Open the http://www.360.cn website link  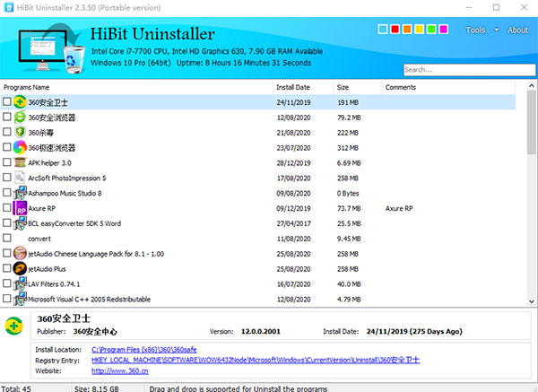click(x=120, y=371)
